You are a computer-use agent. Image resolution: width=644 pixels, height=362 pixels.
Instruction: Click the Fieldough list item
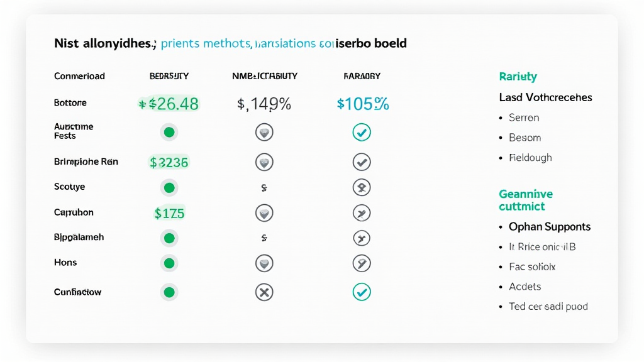point(530,158)
